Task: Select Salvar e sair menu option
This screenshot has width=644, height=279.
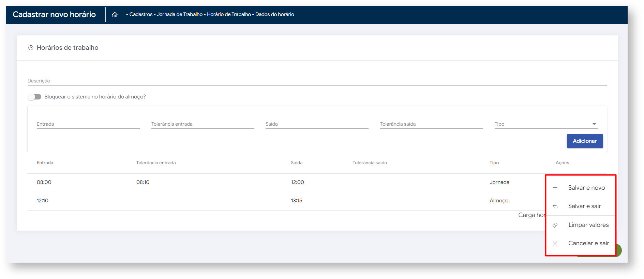Action: [581, 206]
